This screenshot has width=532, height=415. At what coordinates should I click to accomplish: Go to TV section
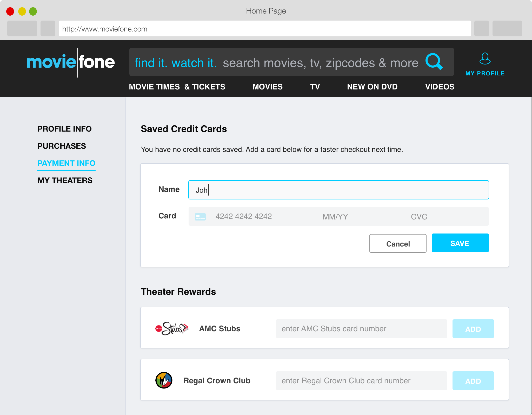(315, 87)
